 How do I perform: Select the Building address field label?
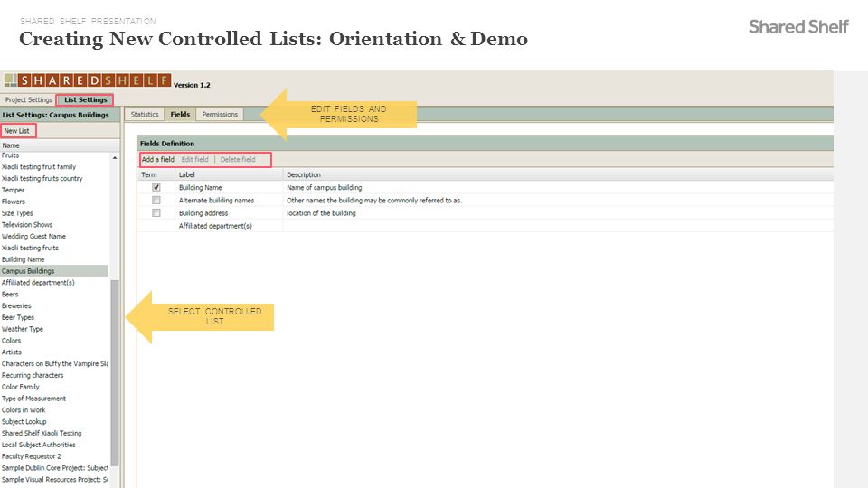pyautogui.click(x=203, y=213)
